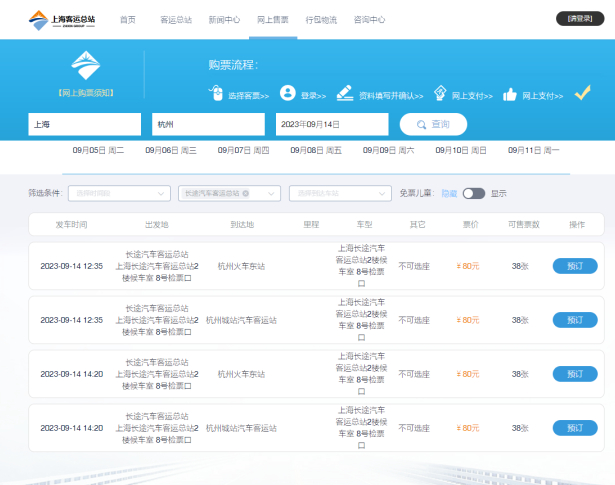Click the yellow checkmark icon ending the flow
The image size is (615, 485).
(x=583, y=93)
